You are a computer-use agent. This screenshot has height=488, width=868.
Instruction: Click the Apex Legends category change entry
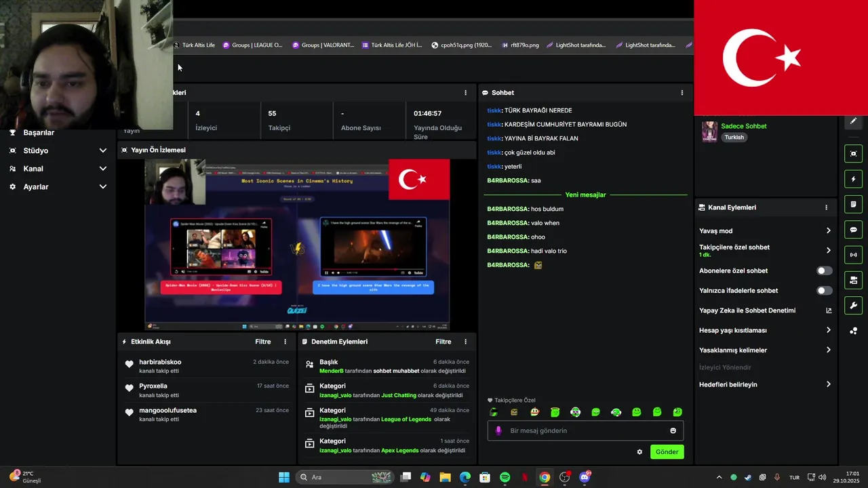tap(387, 445)
